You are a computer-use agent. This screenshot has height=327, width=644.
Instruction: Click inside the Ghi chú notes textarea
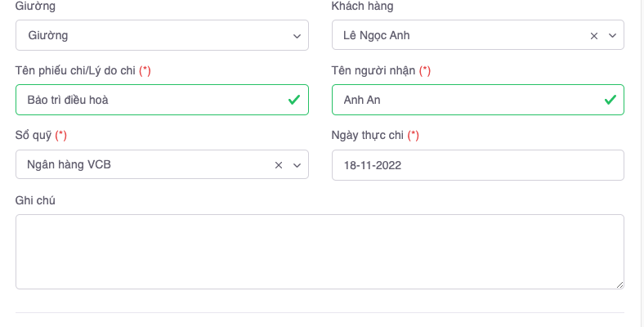click(x=320, y=251)
